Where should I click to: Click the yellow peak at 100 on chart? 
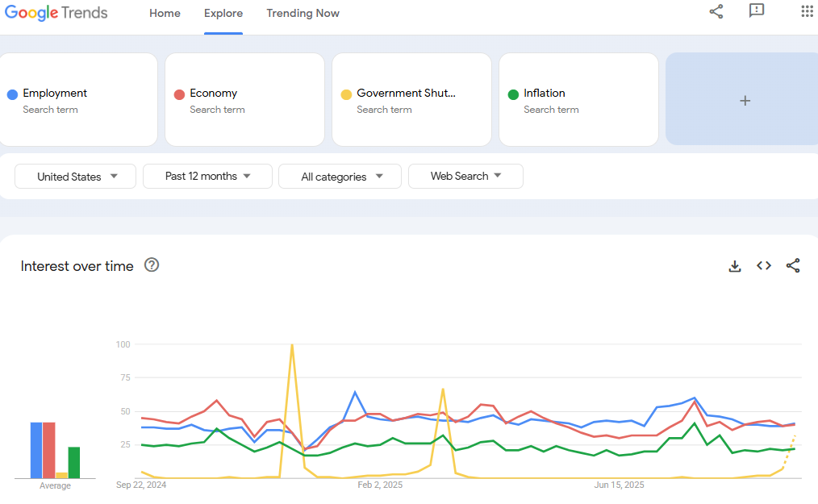(292, 345)
